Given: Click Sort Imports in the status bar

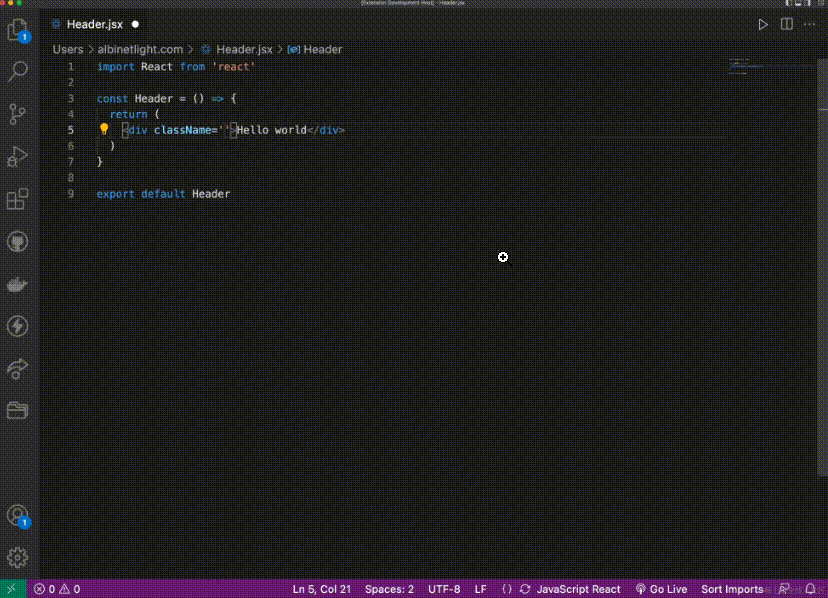Looking at the screenshot, I should tap(732, 588).
